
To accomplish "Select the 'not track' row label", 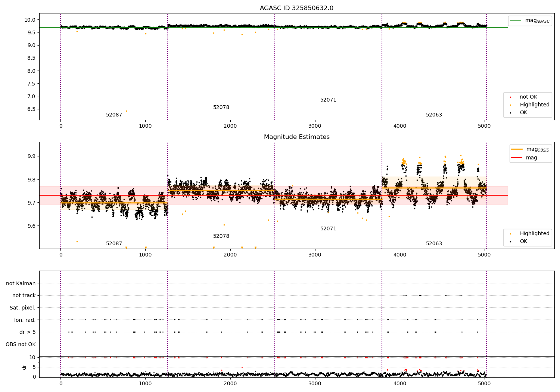I will [x=24, y=296].
